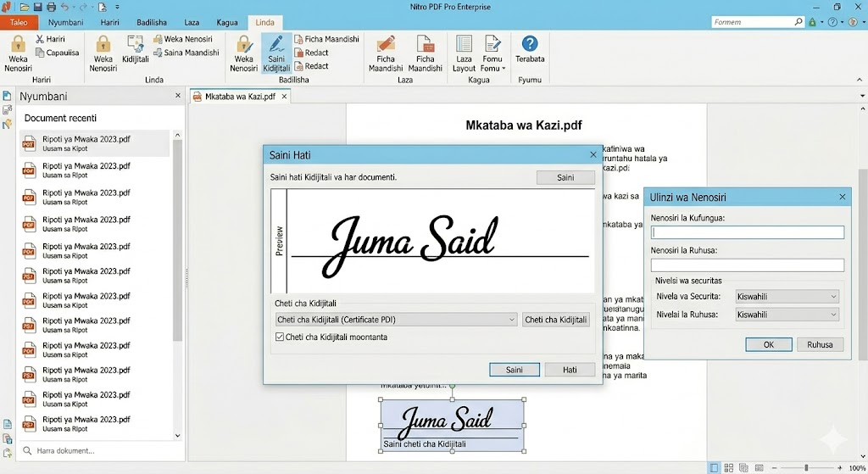Screen dimensions: 868x474
Task: Open the dropdown arrow beside the avatar
Action: pos(862,22)
